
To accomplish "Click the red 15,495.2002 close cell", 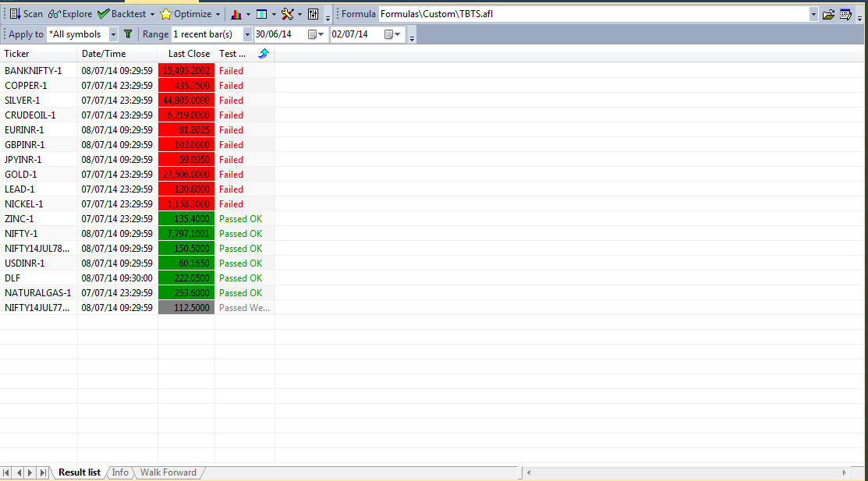I will 186,71.
